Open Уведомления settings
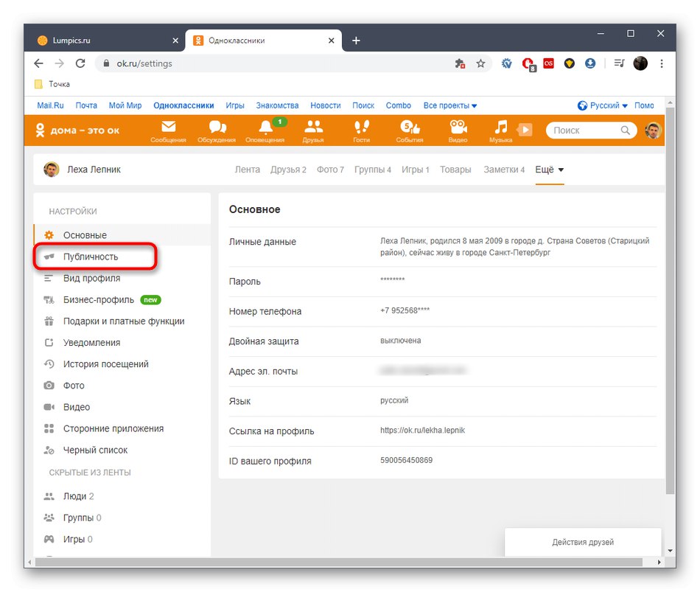700x592 pixels. pos(122,342)
